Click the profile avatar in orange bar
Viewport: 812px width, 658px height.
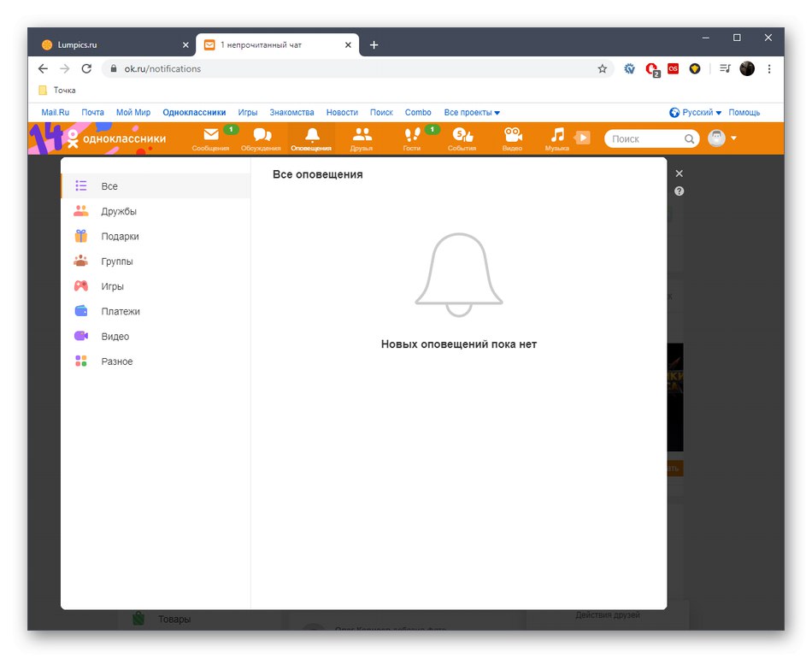click(x=717, y=138)
